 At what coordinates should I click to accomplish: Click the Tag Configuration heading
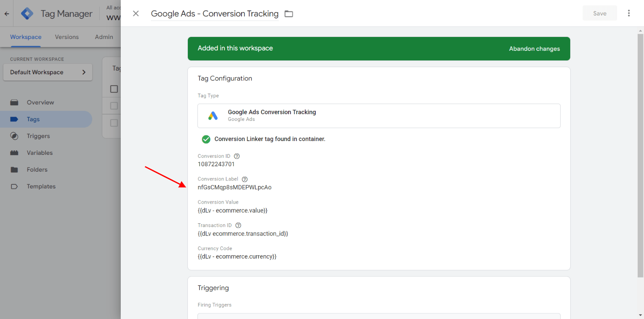click(x=225, y=78)
